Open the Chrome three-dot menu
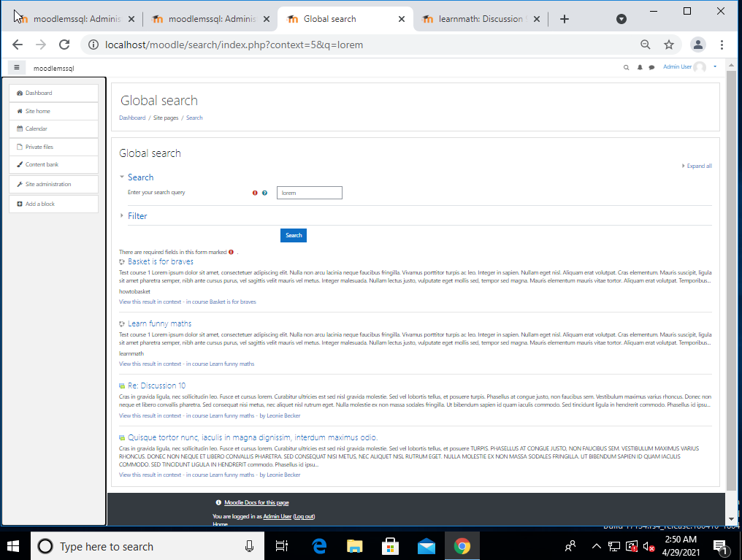Screen dimensions: 742x560 722,45
